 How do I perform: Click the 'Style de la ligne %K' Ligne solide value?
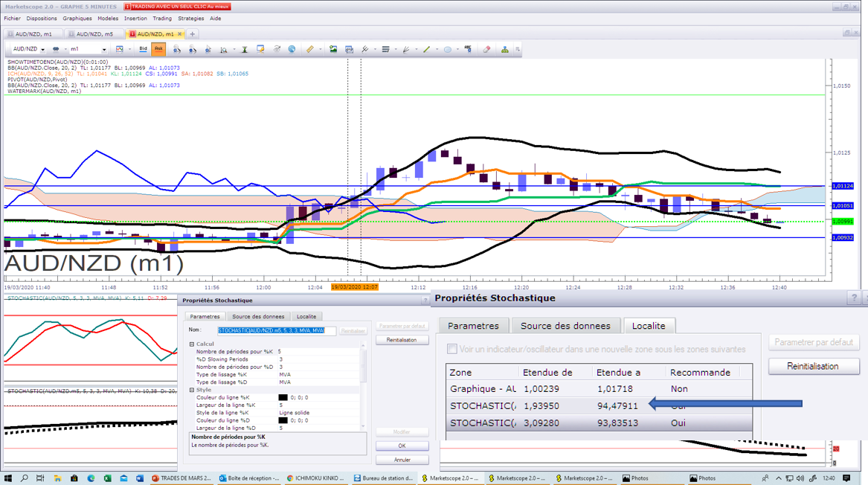(x=294, y=412)
